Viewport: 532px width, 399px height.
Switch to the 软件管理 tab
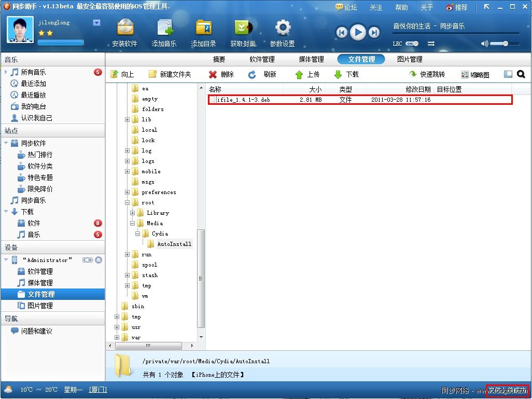pos(262,59)
